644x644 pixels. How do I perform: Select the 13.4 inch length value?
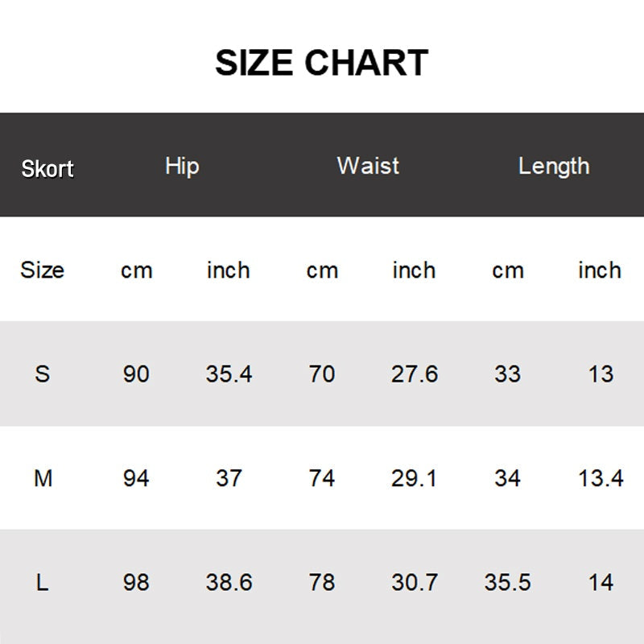(601, 478)
